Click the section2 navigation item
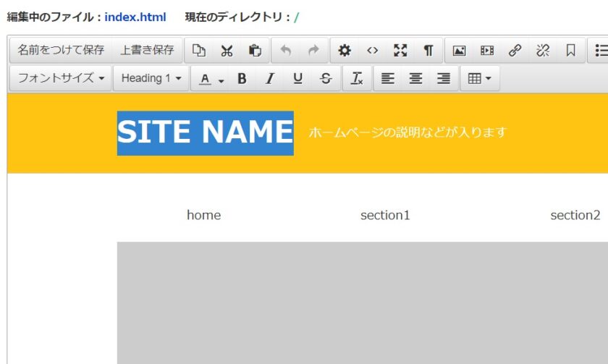Image resolution: width=608 pixels, height=364 pixels. [x=575, y=215]
